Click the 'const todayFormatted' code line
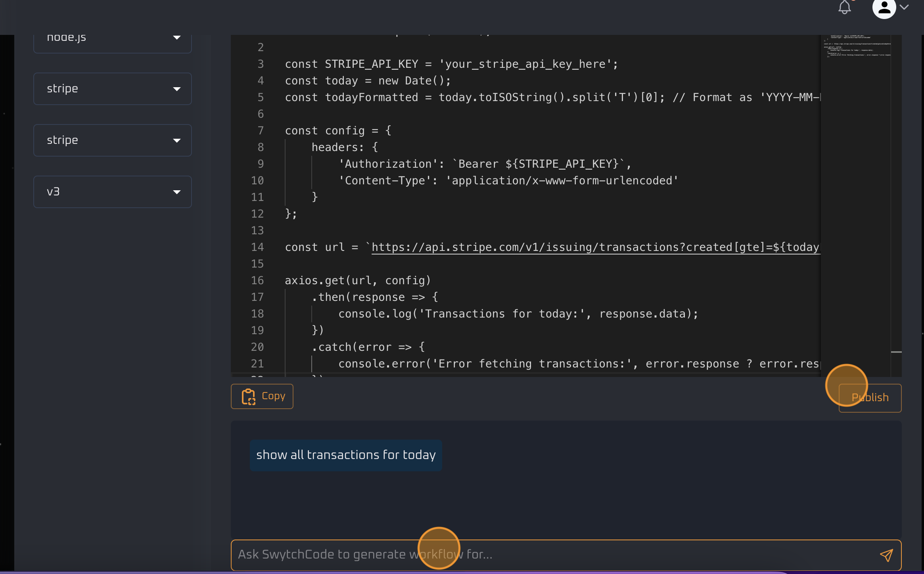This screenshot has height=574, width=924. [x=552, y=98]
